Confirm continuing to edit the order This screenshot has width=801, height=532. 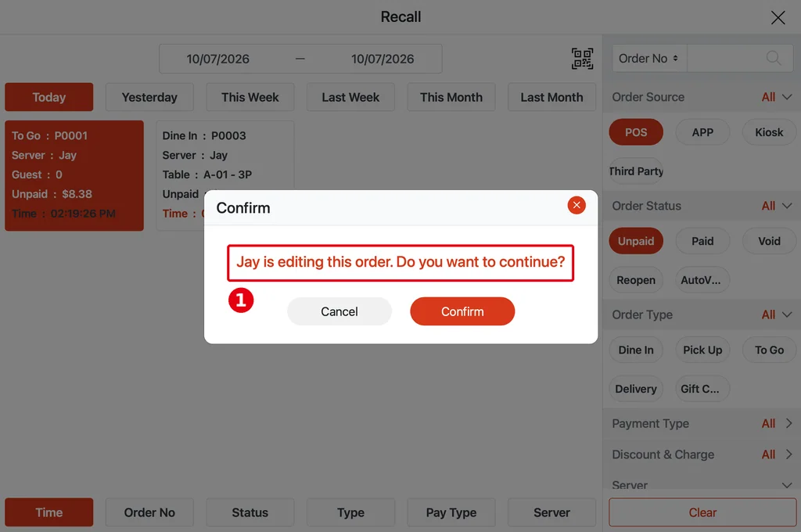coord(462,311)
